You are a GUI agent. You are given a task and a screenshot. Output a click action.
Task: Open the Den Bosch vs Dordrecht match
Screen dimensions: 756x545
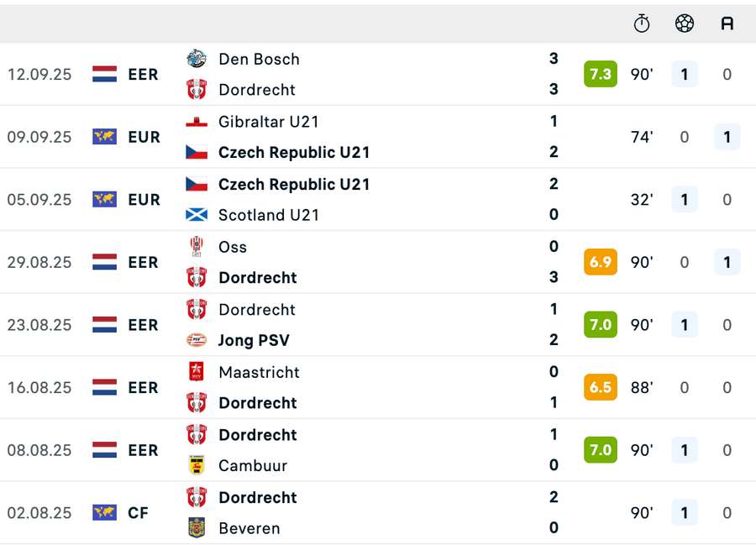click(x=378, y=74)
